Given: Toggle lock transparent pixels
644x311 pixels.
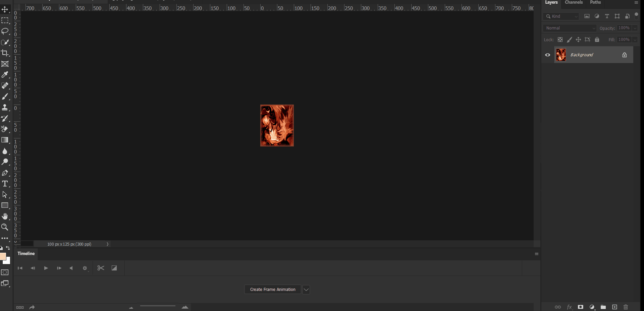Looking at the screenshot, I should [560, 40].
